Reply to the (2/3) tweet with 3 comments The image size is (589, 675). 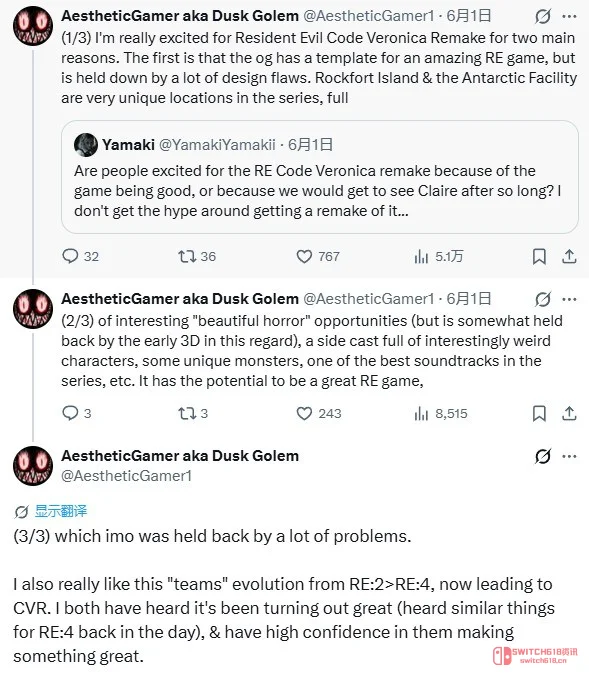[x=70, y=413]
